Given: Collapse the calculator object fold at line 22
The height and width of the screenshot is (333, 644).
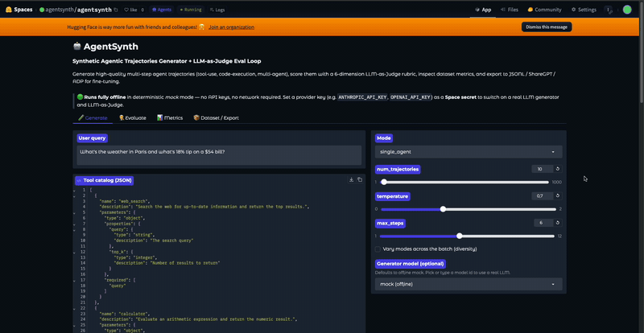Looking at the screenshot, I should pyautogui.click(x=74, y=307).
